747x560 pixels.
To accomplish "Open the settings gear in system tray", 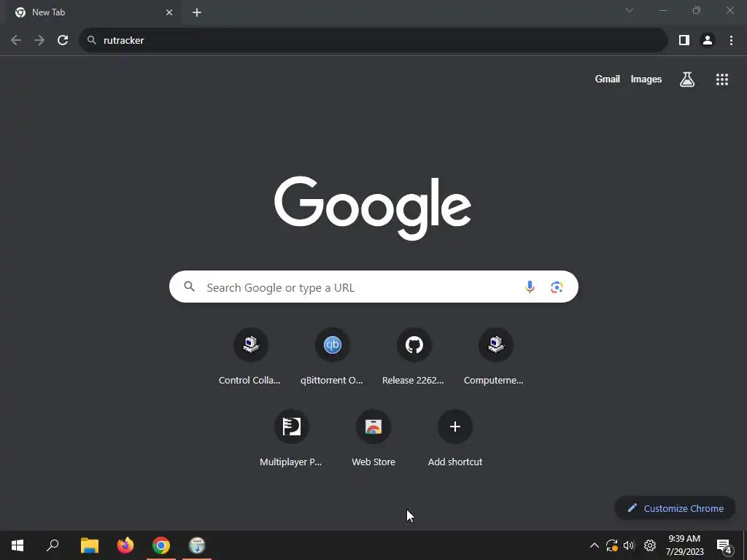I will [x=650, y=545].
